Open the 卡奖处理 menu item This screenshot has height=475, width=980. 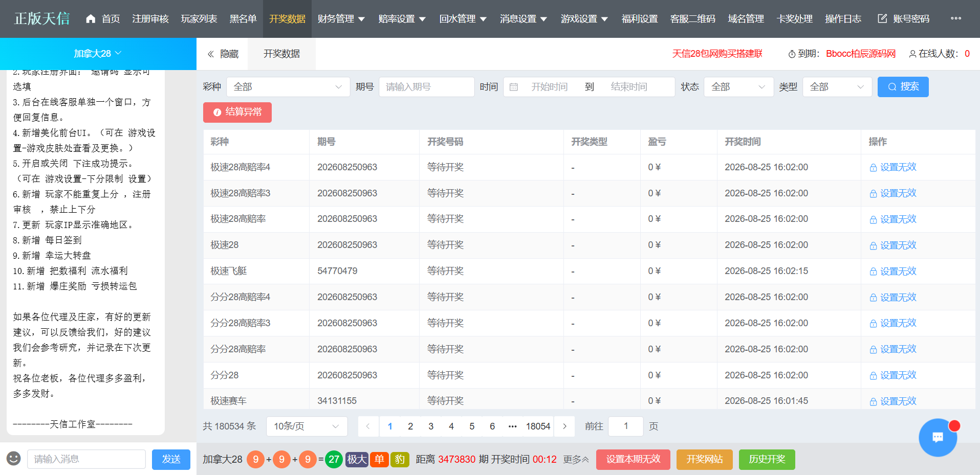[795, 19]
